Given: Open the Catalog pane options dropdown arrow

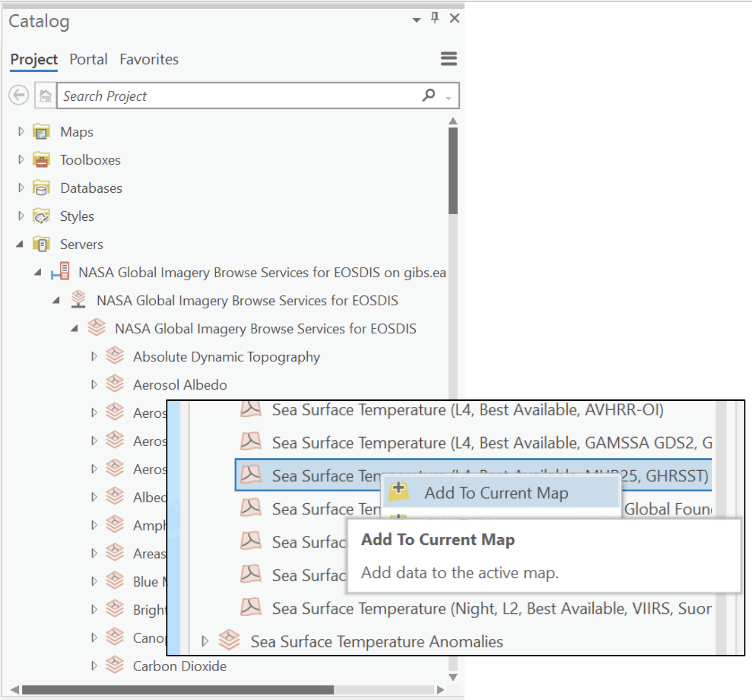Looking at the screenshot, I should [x=416, y=19].
